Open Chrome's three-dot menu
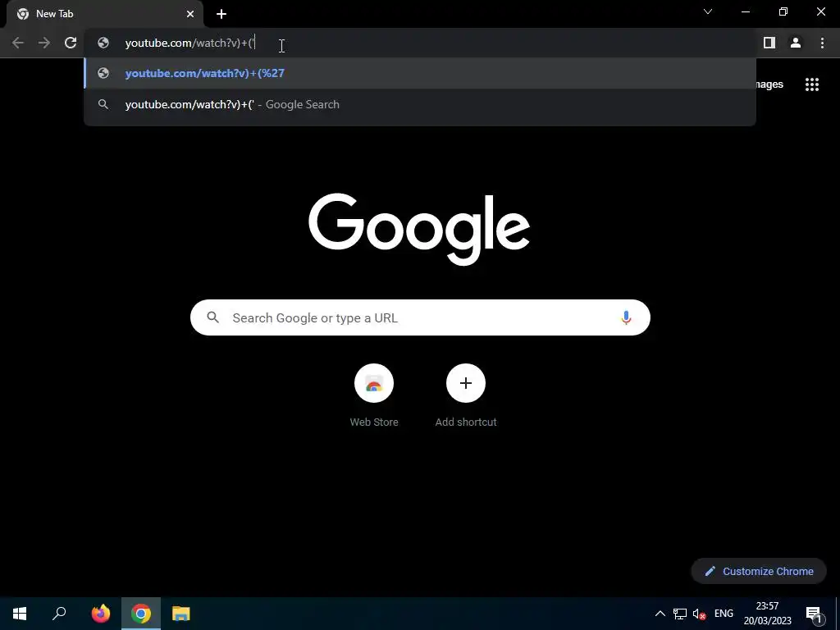This screenshot has height=630, width=840. tap(822, 43)
